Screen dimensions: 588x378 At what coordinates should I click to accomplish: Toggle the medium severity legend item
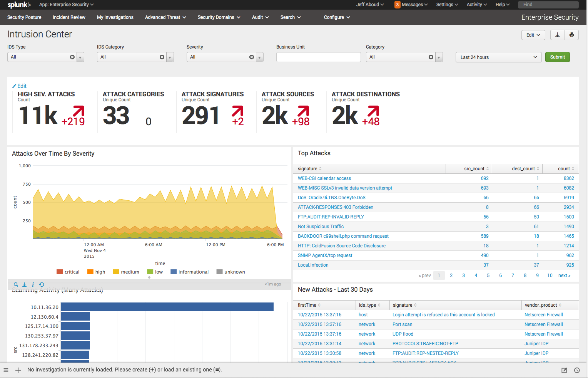pos(126,272)
